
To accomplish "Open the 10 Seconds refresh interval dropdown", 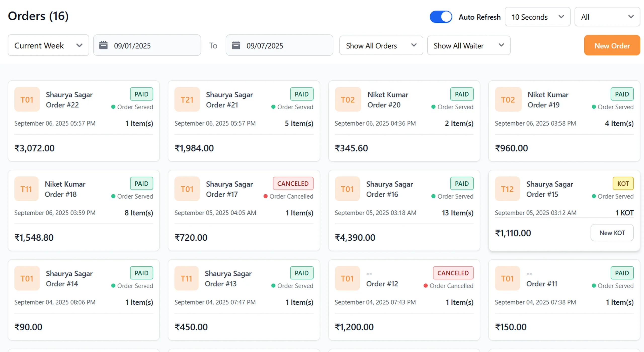I will [537, 17].
